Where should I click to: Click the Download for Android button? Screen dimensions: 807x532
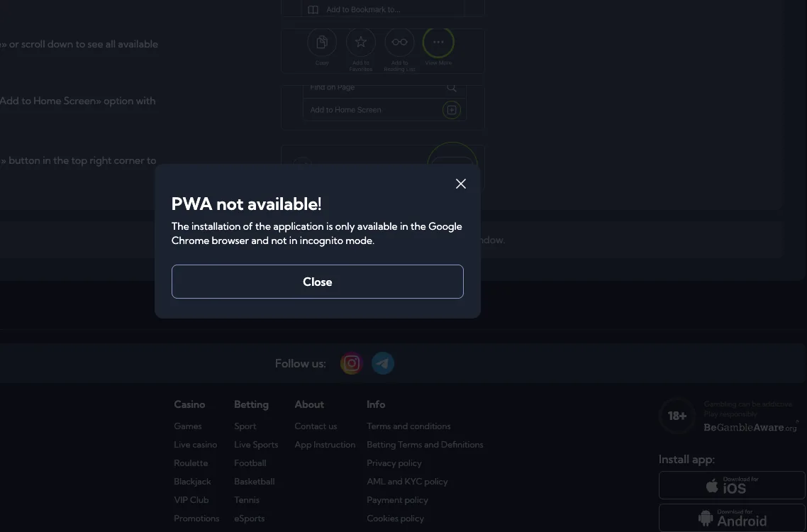pos(732,518)
